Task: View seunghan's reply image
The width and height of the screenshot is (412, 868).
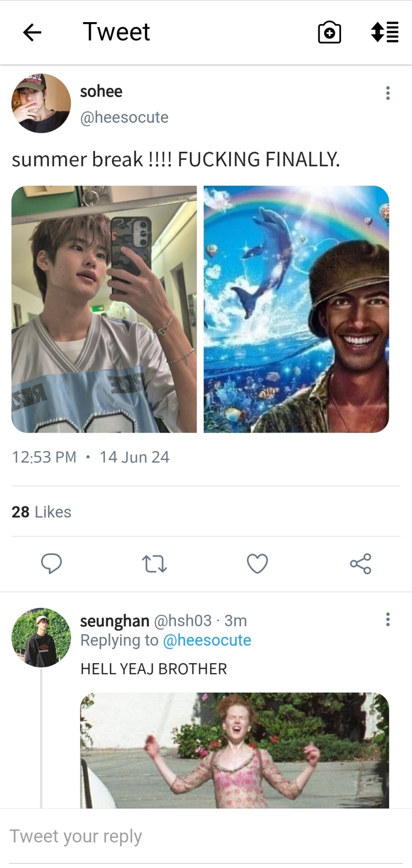Action: click(x=234, y=750)
